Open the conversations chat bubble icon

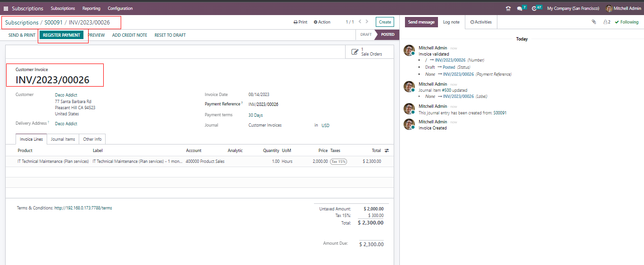(520, 8)
